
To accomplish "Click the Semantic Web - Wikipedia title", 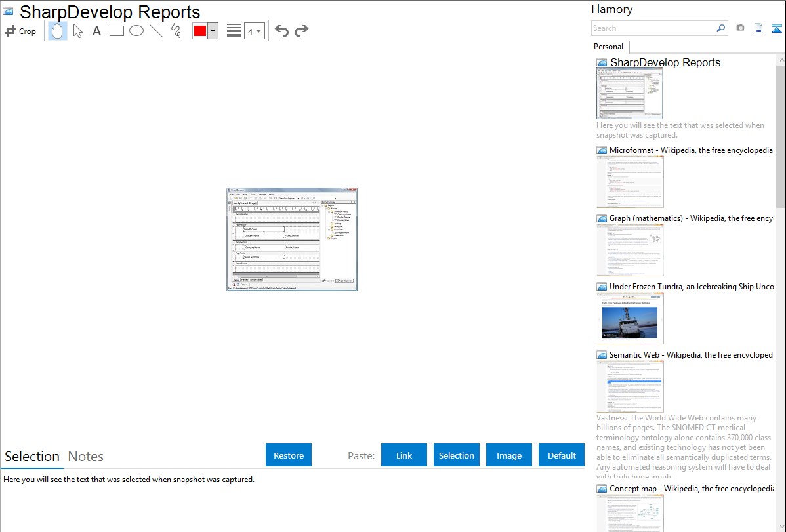I will pyautogui.click(x=691, y=354).
